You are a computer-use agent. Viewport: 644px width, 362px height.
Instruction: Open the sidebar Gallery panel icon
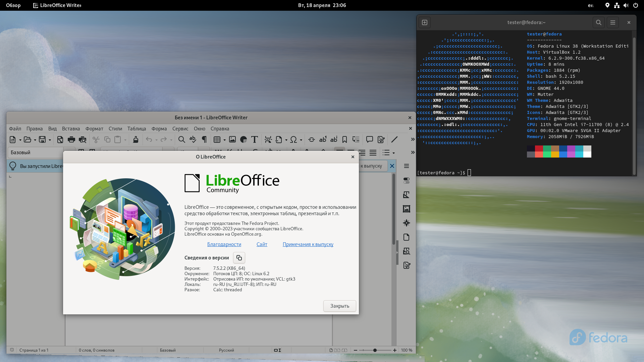click(407, 209)
